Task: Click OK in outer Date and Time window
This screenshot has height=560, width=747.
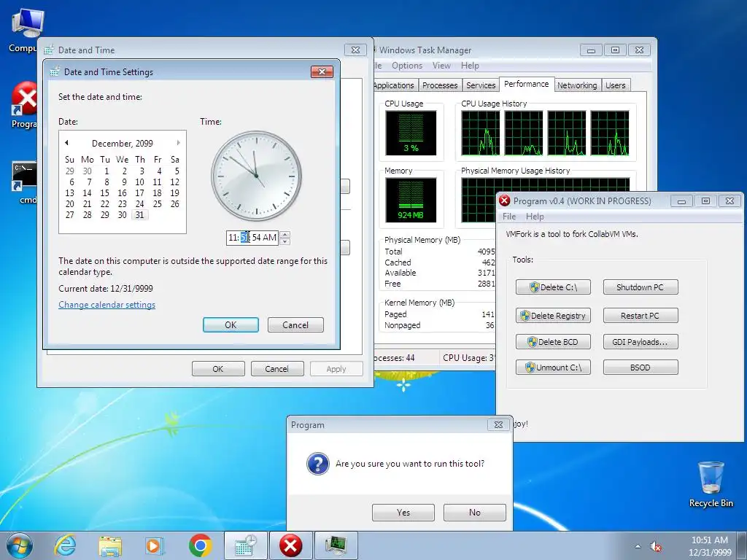Action: (x=218, y=368)
